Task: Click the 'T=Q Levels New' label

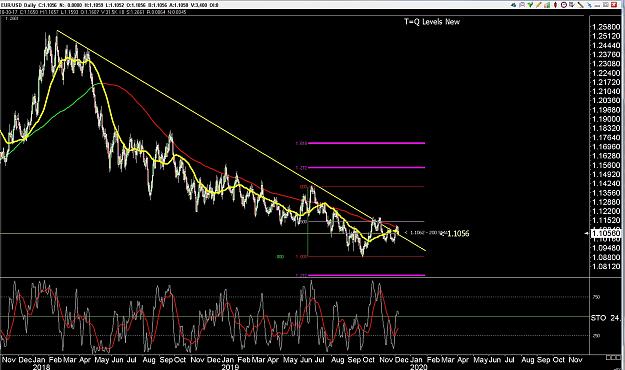Action: 432,22
